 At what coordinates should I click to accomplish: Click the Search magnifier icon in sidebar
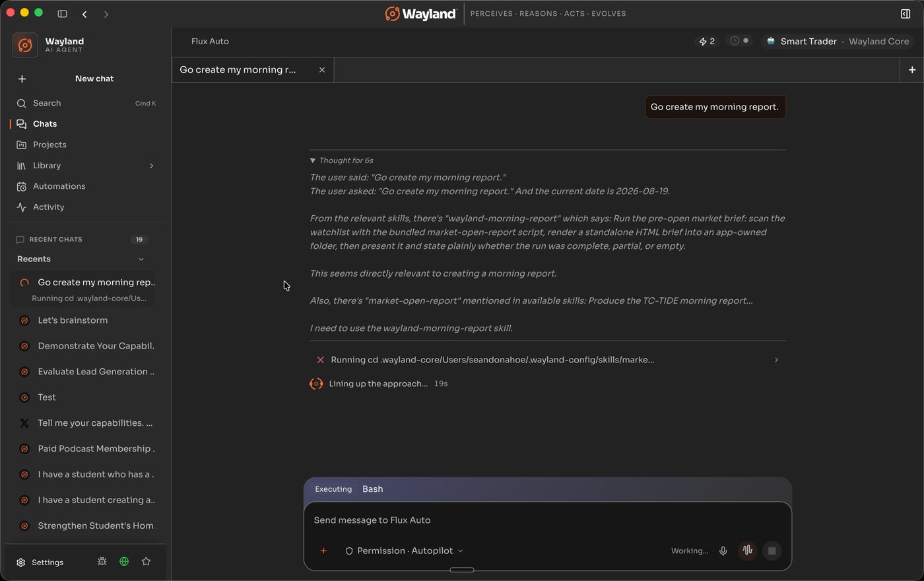coord(21,104)
